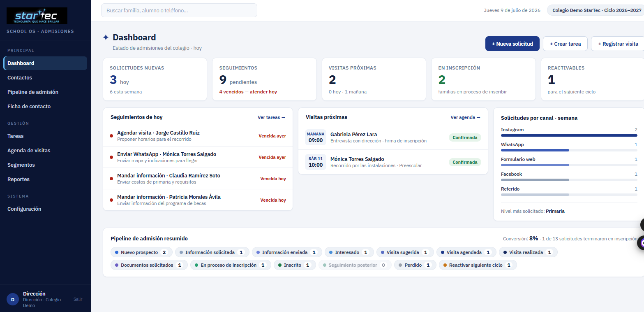Open Dashboard in the sidebar
Screen dimensions: 644x312
click(x=45, y=63)
